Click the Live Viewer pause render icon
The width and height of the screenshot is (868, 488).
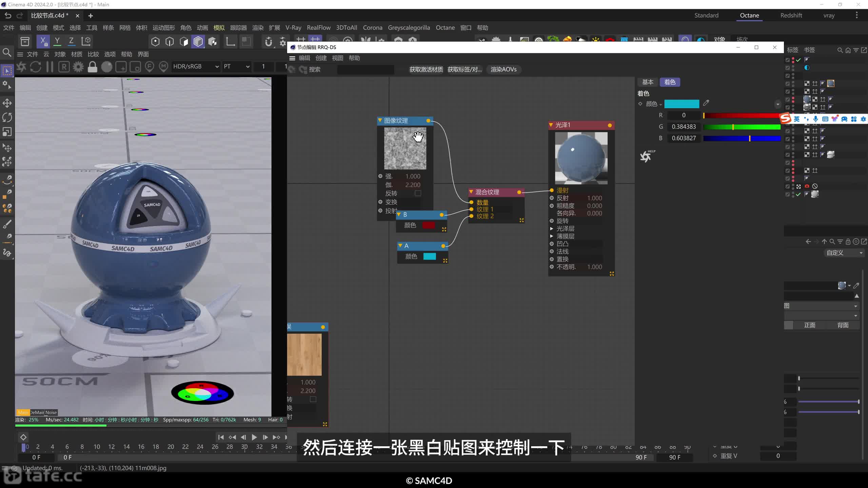50,67
